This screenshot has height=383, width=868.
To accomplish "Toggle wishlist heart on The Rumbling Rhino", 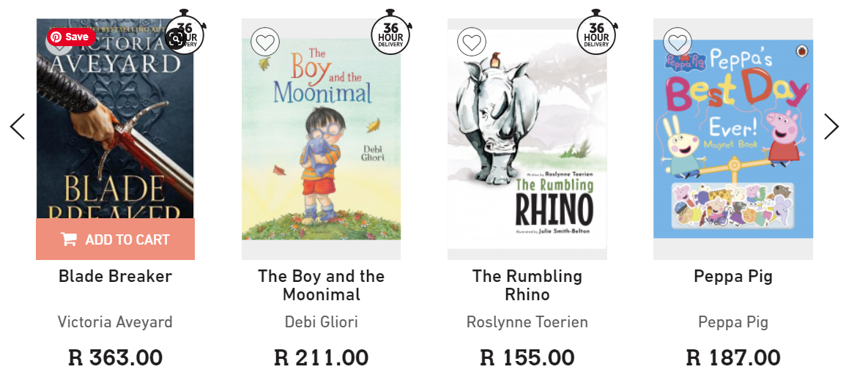I will [x=472, y=42].
